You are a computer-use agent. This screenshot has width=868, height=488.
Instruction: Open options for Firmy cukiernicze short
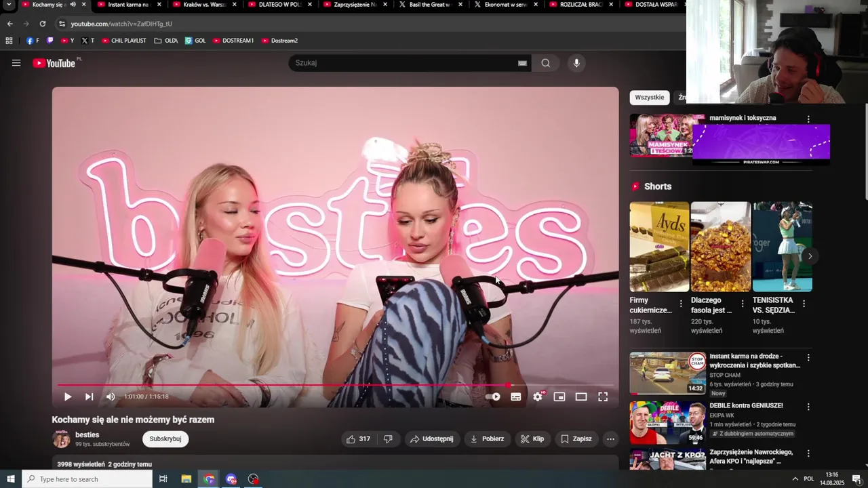[681, 304]
